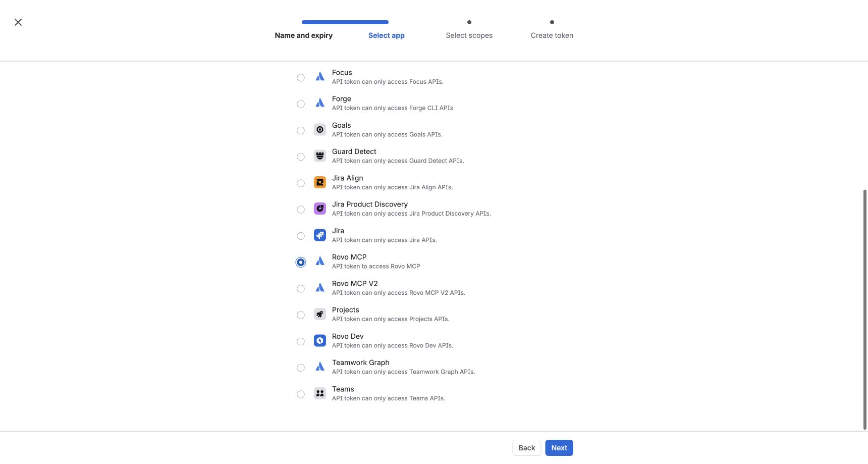The height and width of the screenshot is (464, 868).
Task: Click the Next button
Action: pos(559,448)
